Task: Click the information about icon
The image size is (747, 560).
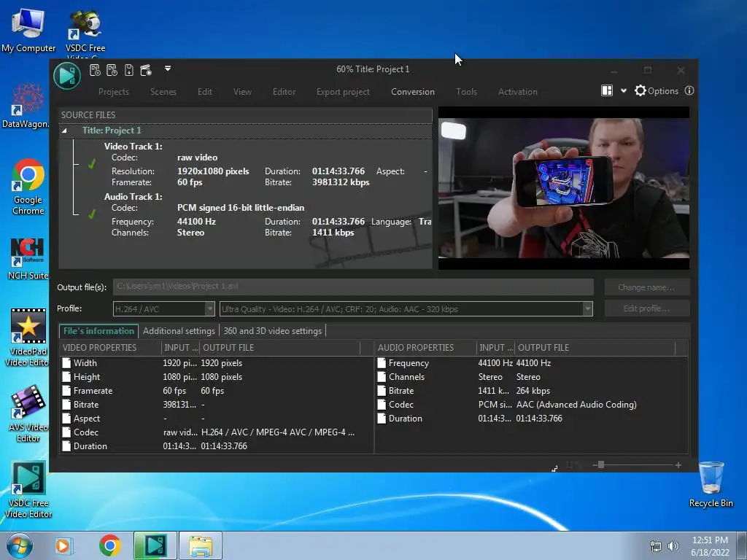Action: pyautogui.click(x=689, y=90)
